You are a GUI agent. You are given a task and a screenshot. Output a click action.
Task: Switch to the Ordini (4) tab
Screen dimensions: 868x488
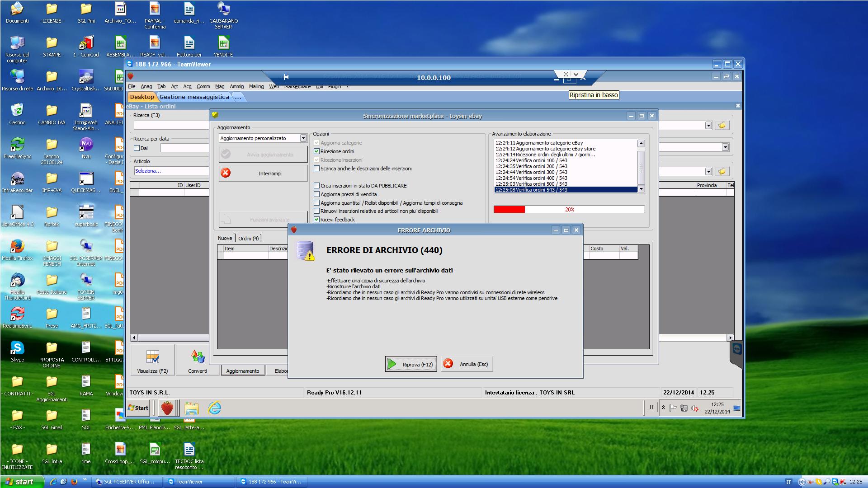pos(249,238)
